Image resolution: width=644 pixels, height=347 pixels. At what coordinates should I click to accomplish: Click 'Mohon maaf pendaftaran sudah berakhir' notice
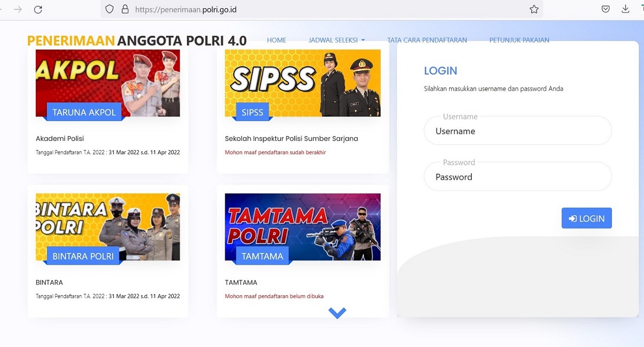[275, 153]
